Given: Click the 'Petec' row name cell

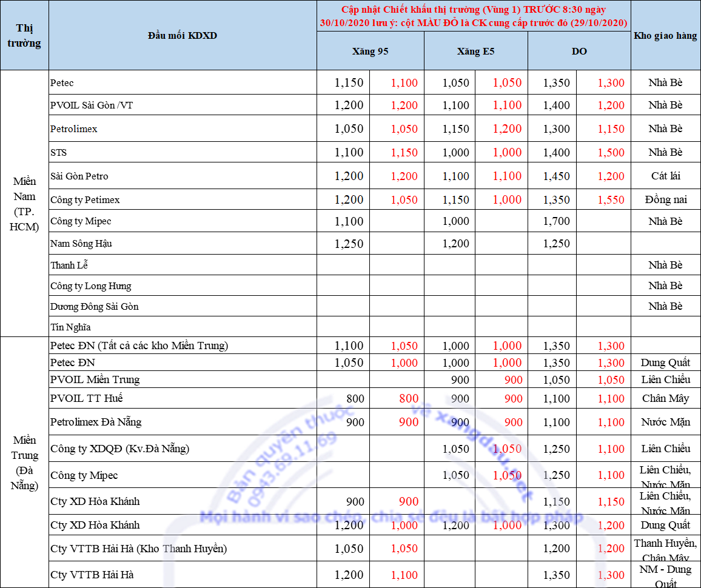Looking at the screenshot, I should coord(183,82).
